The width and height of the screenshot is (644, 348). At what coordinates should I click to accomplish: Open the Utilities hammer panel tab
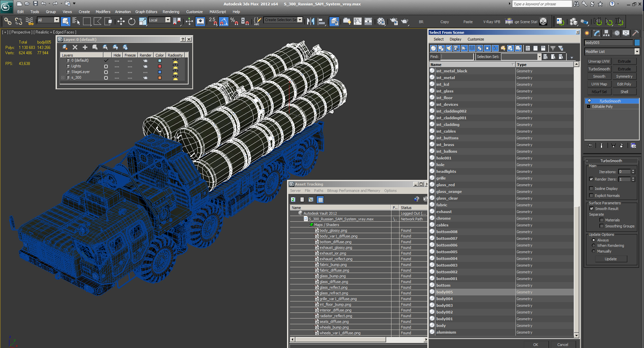click(636, 33)
